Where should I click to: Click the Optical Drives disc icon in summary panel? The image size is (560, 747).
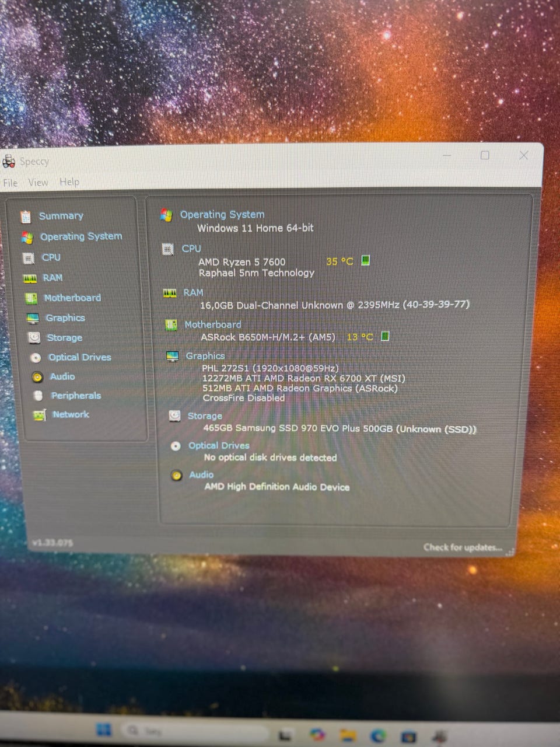176,446
